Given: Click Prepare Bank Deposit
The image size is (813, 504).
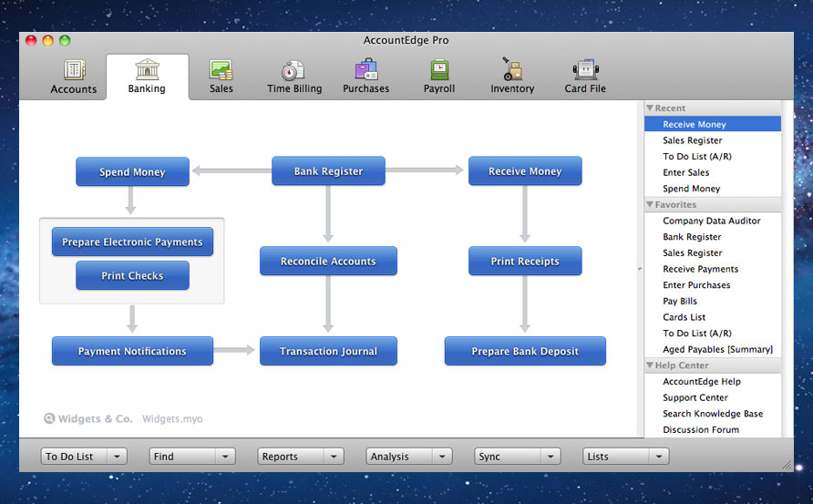Looking at the screenshot, I should coord(525,351).
